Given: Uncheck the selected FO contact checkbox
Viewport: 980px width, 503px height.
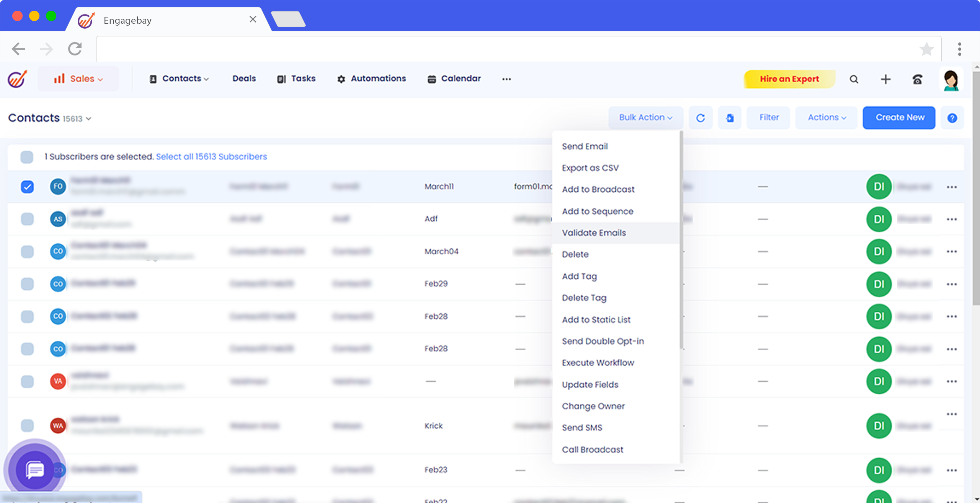Looking at the screenshot, I should point(27,187).
